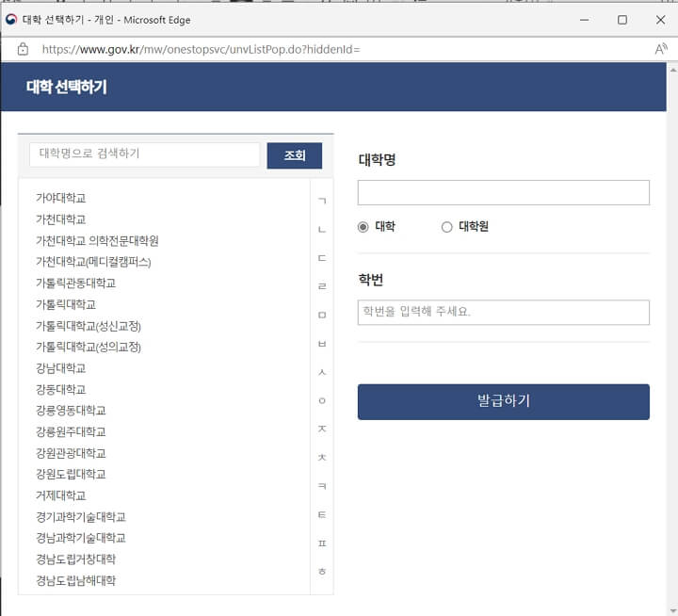Select 강남대학교 from the list
Screen dimensions: 678x616
pyautogui.click(x=61, y=368)
